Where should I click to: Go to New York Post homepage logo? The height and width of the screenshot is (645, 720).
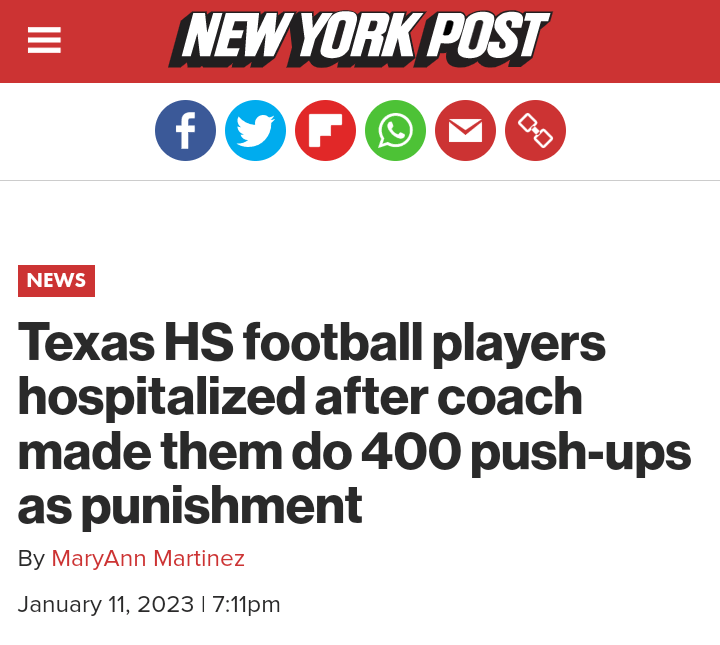click(x=360, y=39)
